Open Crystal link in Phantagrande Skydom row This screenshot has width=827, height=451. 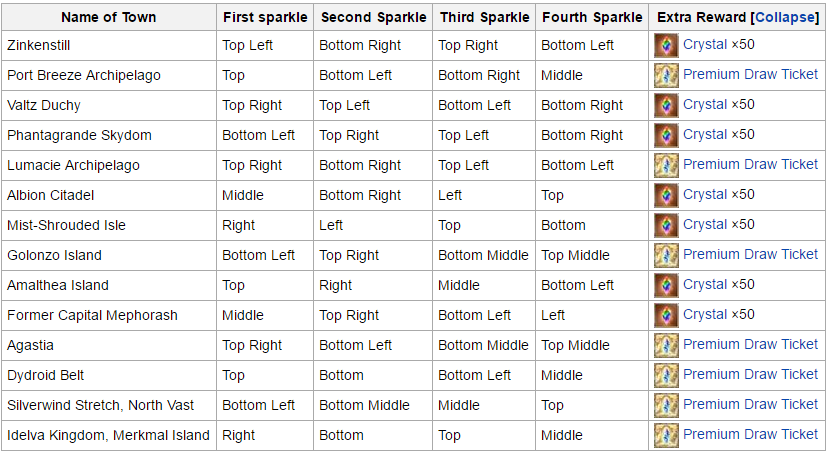705,135
